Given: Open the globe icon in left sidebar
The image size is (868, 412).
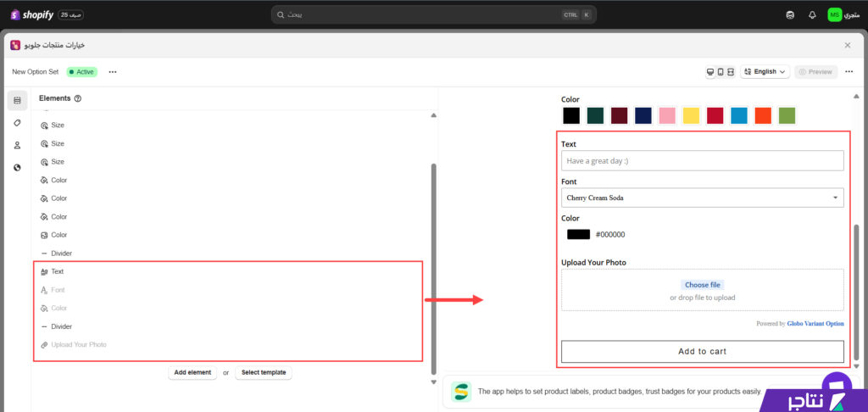Looking at the screenshot, I should click(17, 167).
